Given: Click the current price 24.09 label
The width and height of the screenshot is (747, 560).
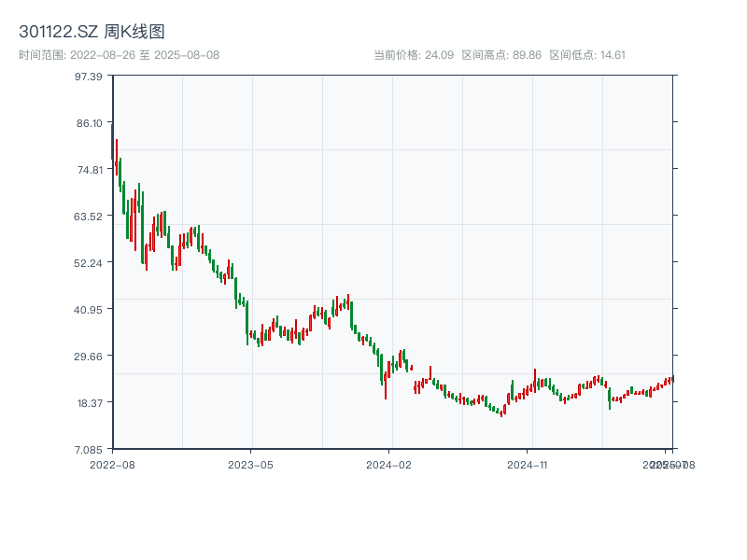Looking at the screenshot, I should point(414,55).
